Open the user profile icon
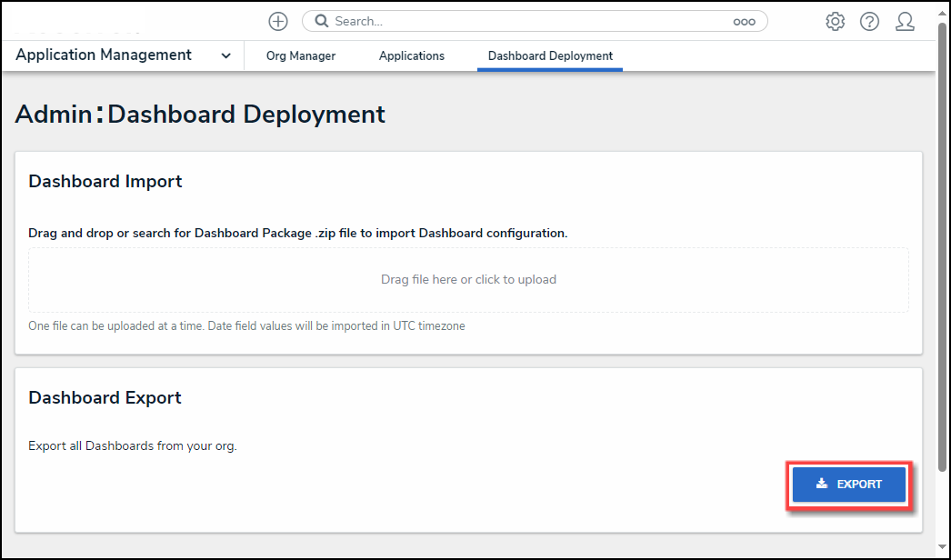Viewport: 951px width, 560px height. 905,21
